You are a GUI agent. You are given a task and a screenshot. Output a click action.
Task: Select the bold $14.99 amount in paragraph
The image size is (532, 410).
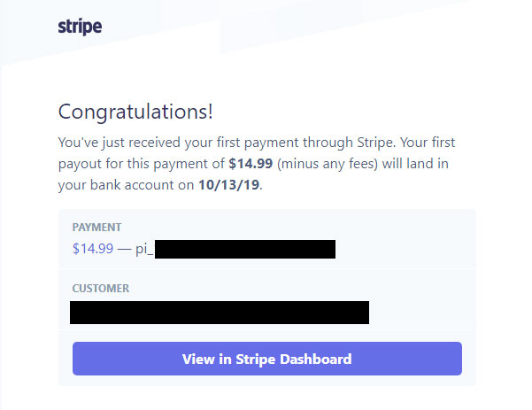(251, 164)
